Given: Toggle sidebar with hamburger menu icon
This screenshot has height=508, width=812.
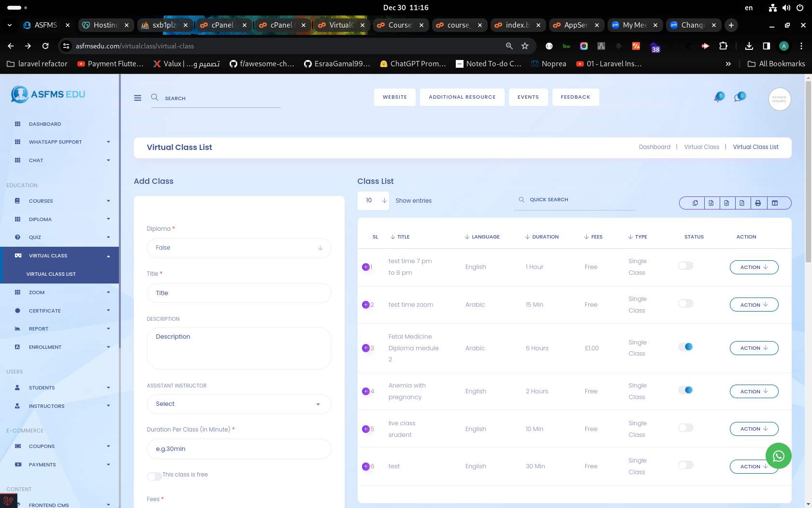Looking at the screenshot, I should pos(138,98).
